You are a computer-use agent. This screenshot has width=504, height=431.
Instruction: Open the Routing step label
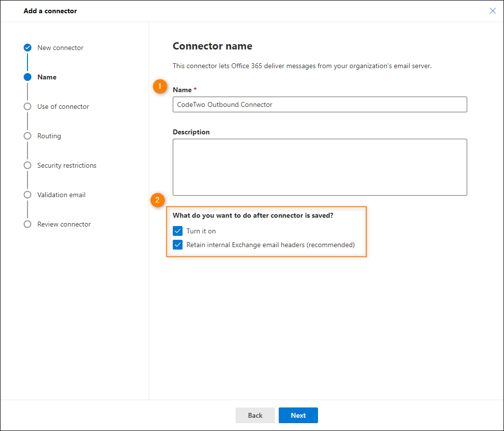click(x=49, y=136)
